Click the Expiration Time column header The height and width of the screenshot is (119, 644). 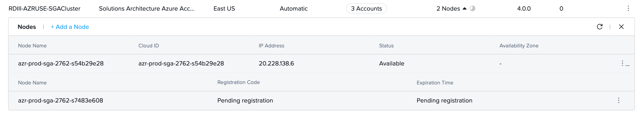(435, 82)
